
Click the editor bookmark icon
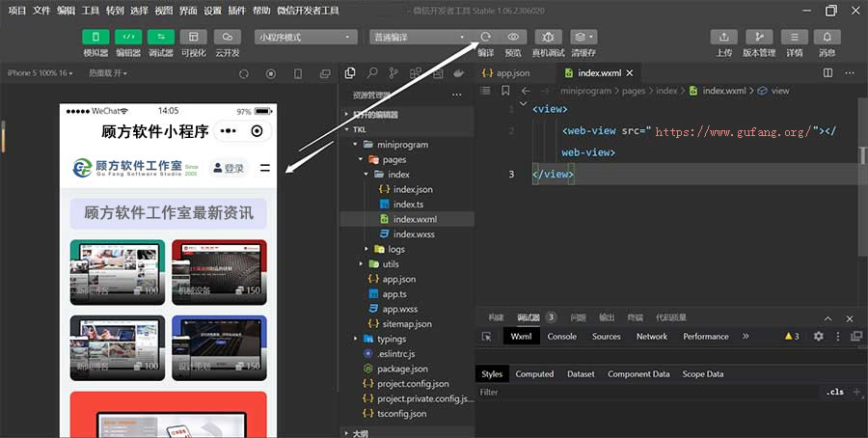pos(505,91)
